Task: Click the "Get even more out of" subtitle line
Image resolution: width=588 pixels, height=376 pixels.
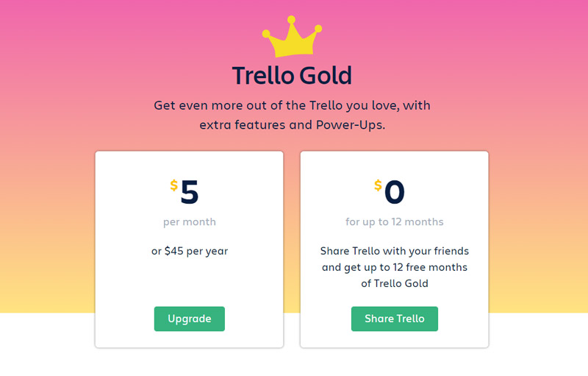Action: [x=292, y=105]
